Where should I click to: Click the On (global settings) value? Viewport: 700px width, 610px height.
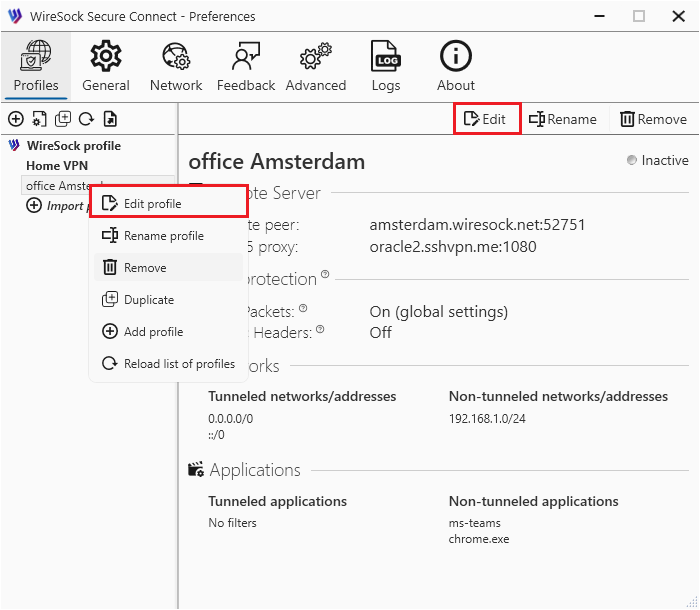click(439, 312)
